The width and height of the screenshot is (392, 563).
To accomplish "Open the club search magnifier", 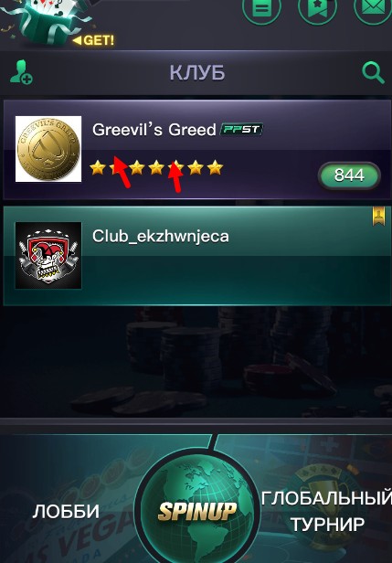I will click(373, 73).
